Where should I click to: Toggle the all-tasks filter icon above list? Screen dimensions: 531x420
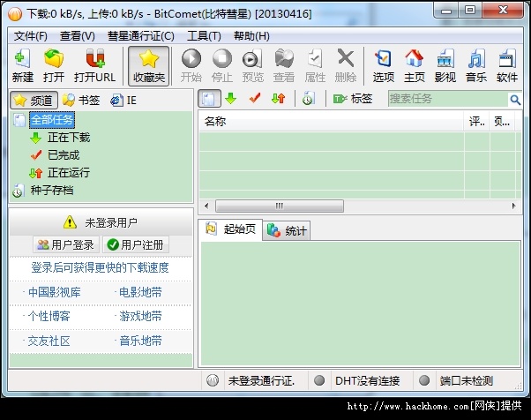coord(209,99)
